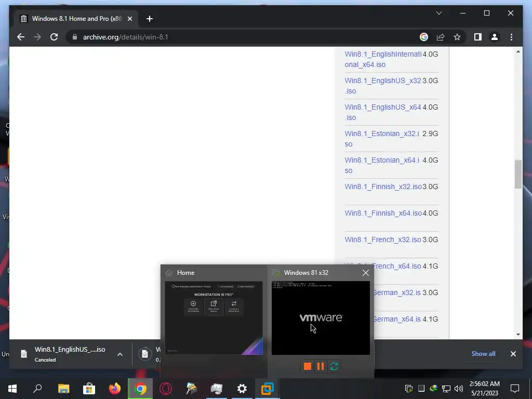Download Win8.1_EnglishInternational_x64.iso

(383, 59)
